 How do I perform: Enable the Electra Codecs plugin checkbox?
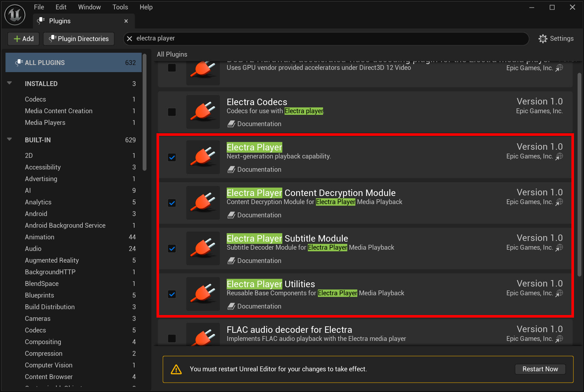point(172,112)
